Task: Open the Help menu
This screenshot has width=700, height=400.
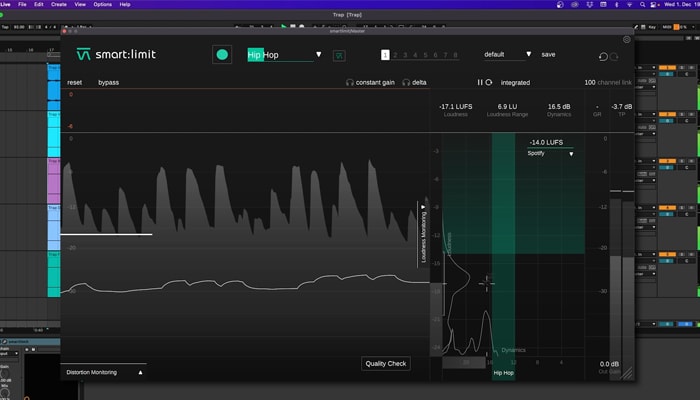Action: pyautogui.click(x=125, y=4)
